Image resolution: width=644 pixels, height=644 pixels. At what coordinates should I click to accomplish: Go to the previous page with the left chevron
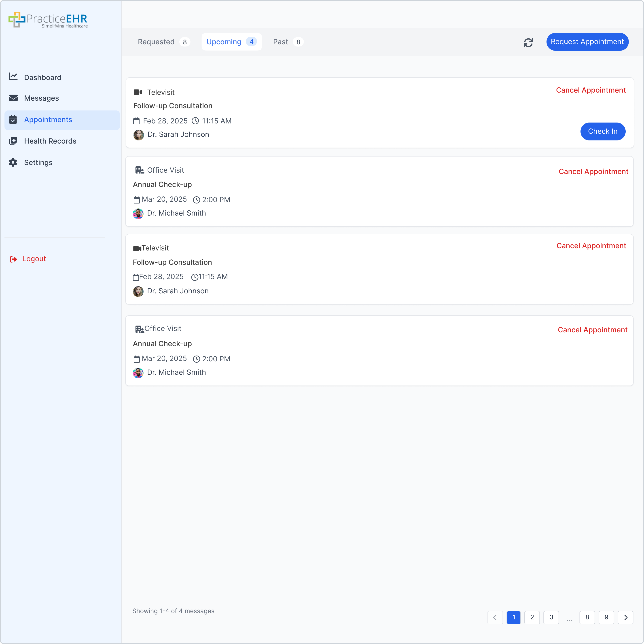tap(495, 617)
